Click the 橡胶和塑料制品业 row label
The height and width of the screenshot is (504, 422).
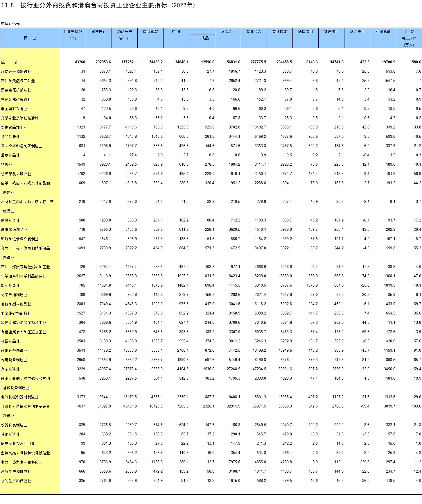pyautogui.click(x=16, y=304)
